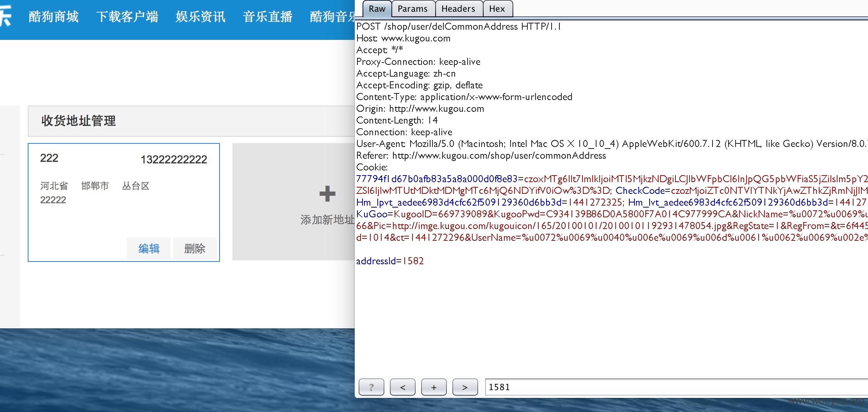Click the Proxy-Connection: keep-alive line

click(x=418, y=62)
